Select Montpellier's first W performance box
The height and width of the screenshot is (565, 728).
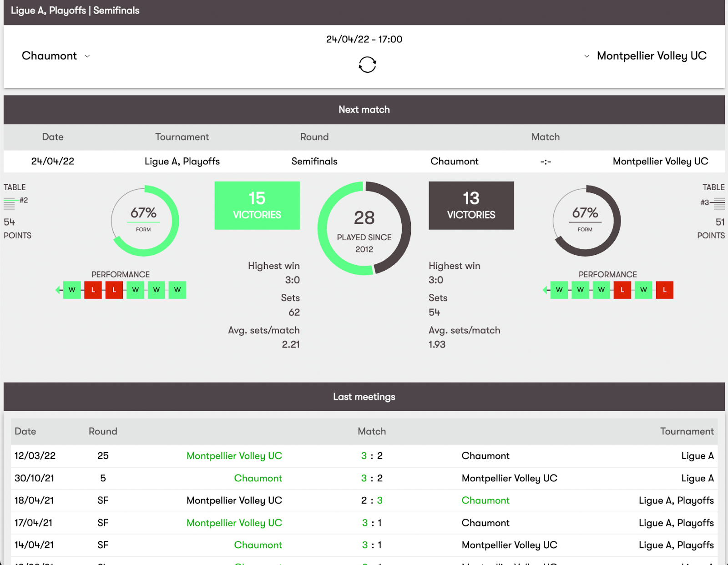(559, 290)
